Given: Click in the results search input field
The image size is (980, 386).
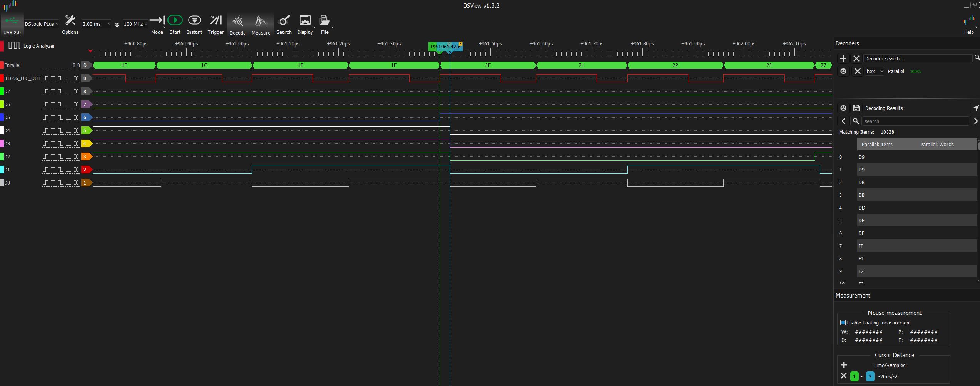Looking at the screenshot, I should (x=915, y=121).
